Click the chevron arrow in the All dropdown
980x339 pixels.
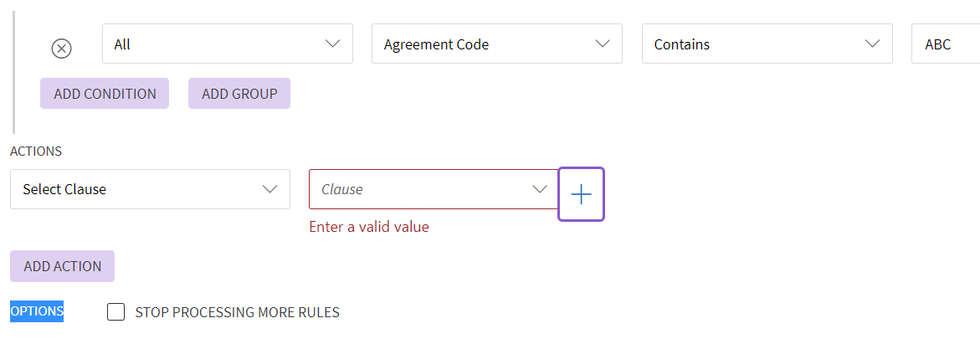coord(332,44)
